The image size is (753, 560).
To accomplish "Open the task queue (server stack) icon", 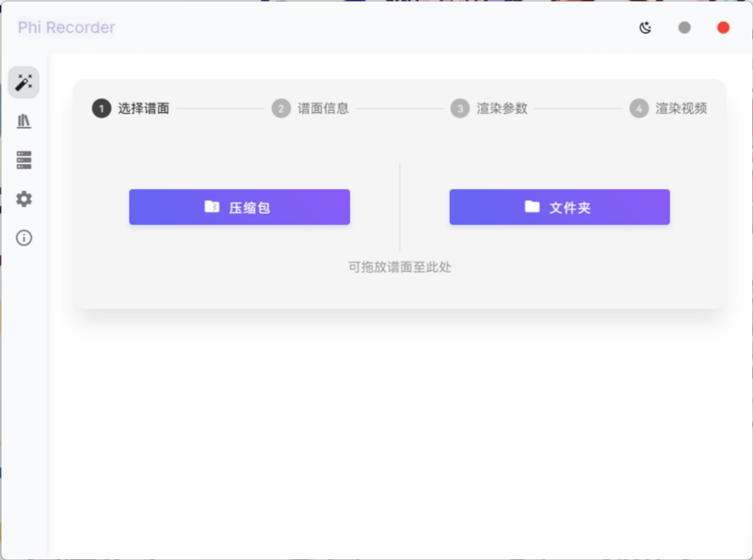I will click(x=24, y=160).
